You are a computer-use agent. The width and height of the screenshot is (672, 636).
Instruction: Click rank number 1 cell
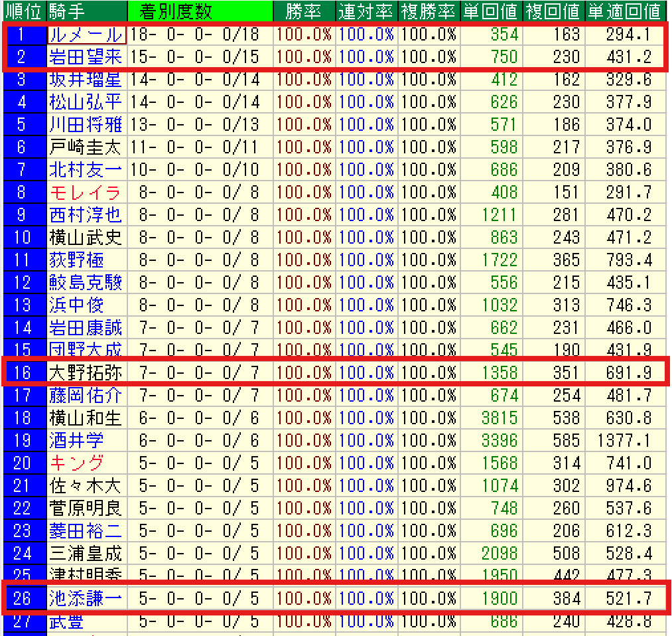click(23, 35)
